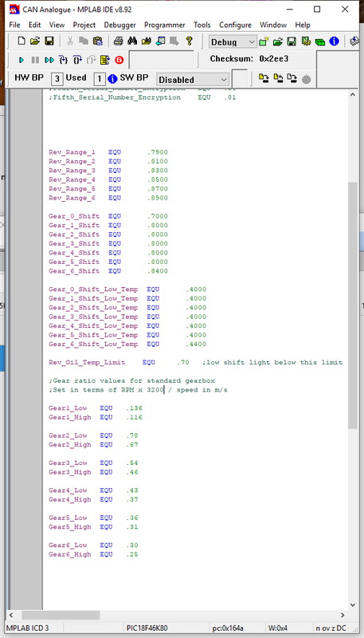This screenshot has height=638, width=364.
Task: Click second read device icon
Action: tap(278, 78)
